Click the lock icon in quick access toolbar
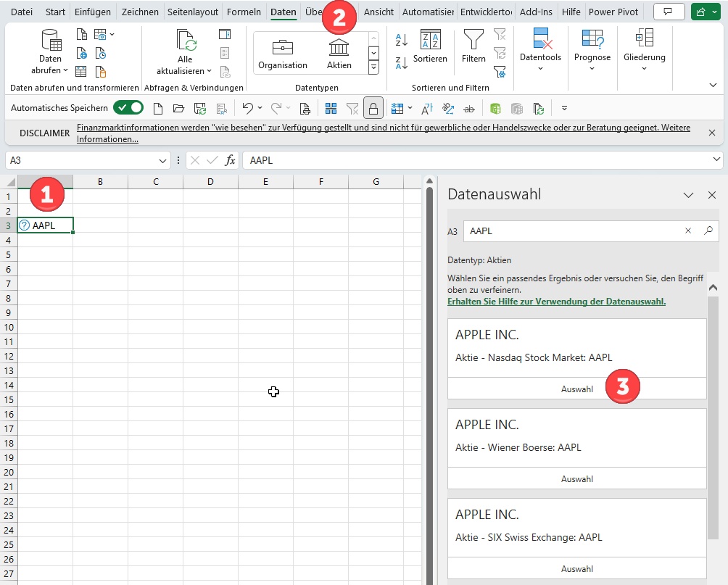The height and width of the screenshot is (585, 728). (x=373, y=109)
